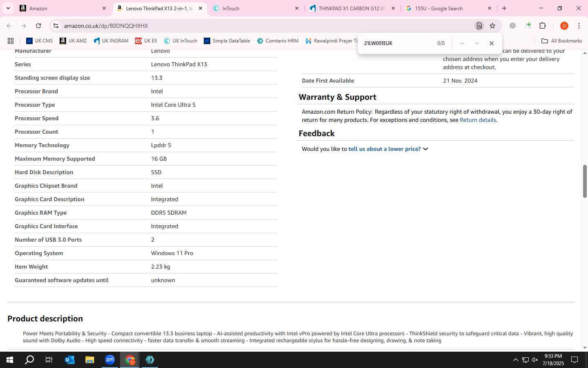The height and width of the screenshot is (368, 588).
Task: Click Lenovo ThinkPad X13 series value
Action: pos(179,64)
